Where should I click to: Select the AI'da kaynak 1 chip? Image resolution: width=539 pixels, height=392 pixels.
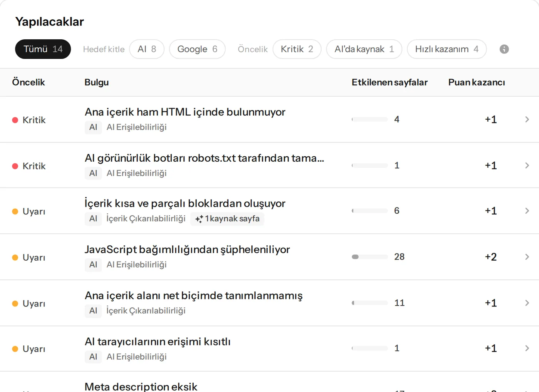(364, 49)
